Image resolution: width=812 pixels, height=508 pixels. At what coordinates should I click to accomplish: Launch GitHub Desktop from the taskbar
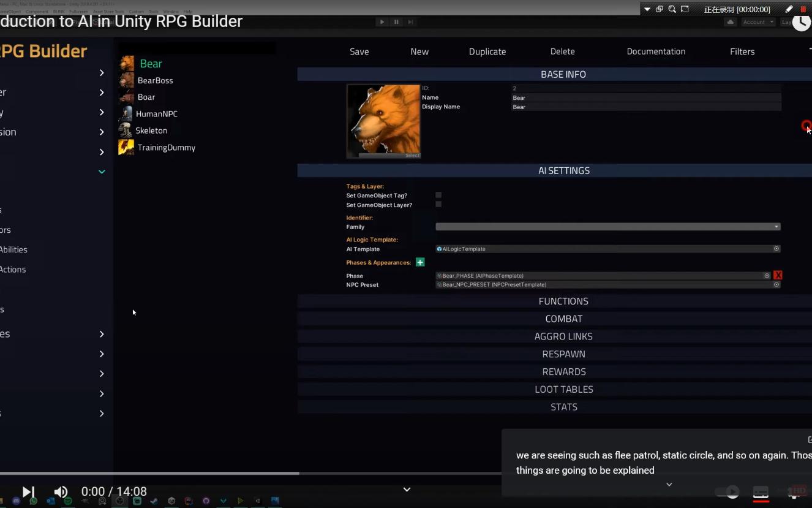pos(205,501)
